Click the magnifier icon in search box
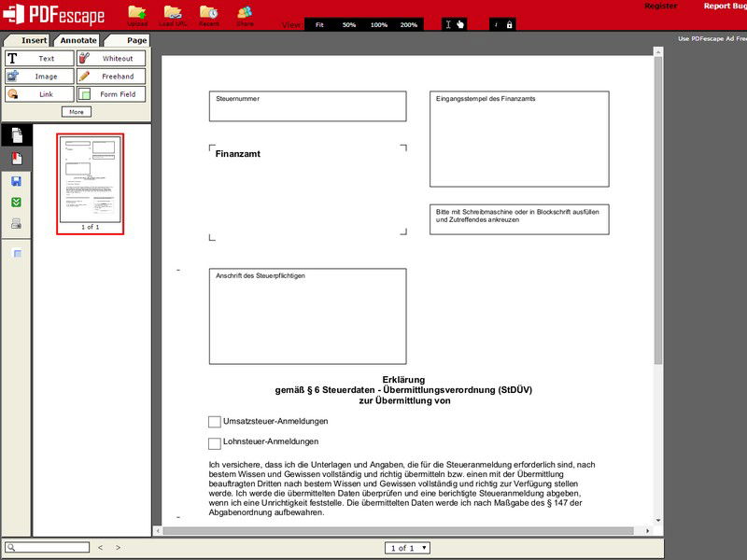Viewport: 747px width, 560px height. [11, 548]
